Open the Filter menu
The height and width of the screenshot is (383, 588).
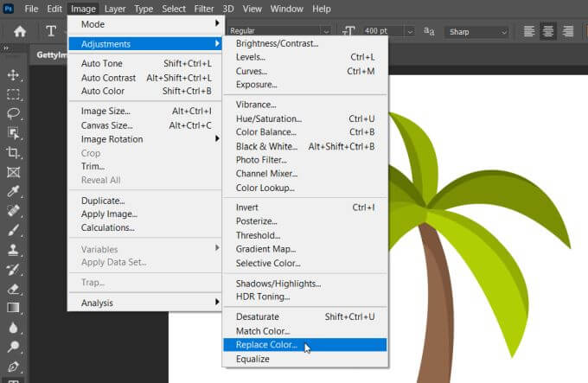pyautogui.click(x=204, y=9)
